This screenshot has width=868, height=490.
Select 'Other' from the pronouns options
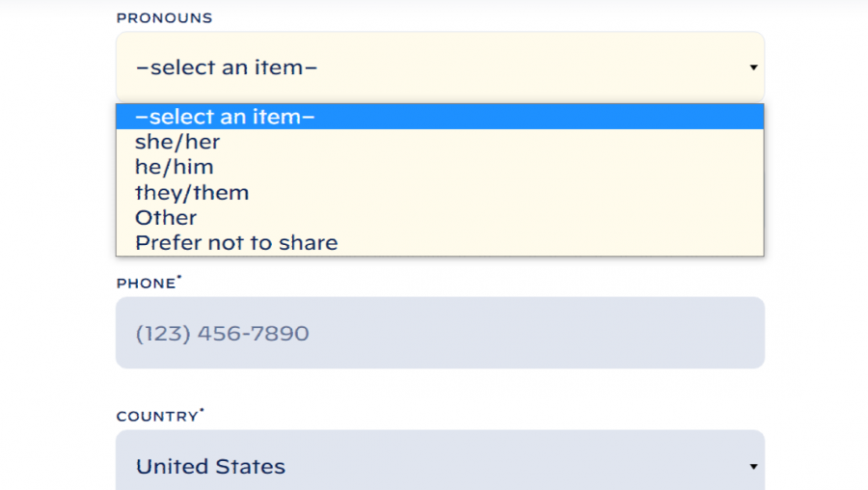coord(166,218)
